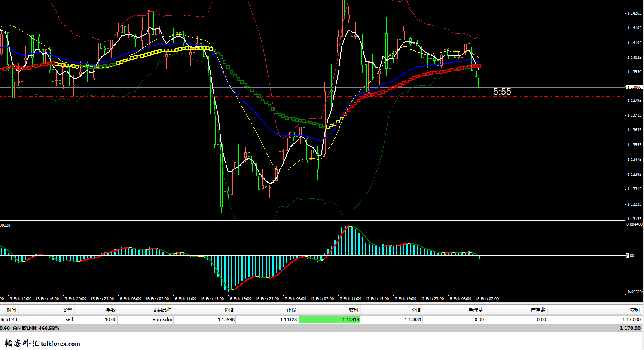Click the 1.13315 price scale label
The width and height of the screenshot is (644, 350).
pos(634,189)
